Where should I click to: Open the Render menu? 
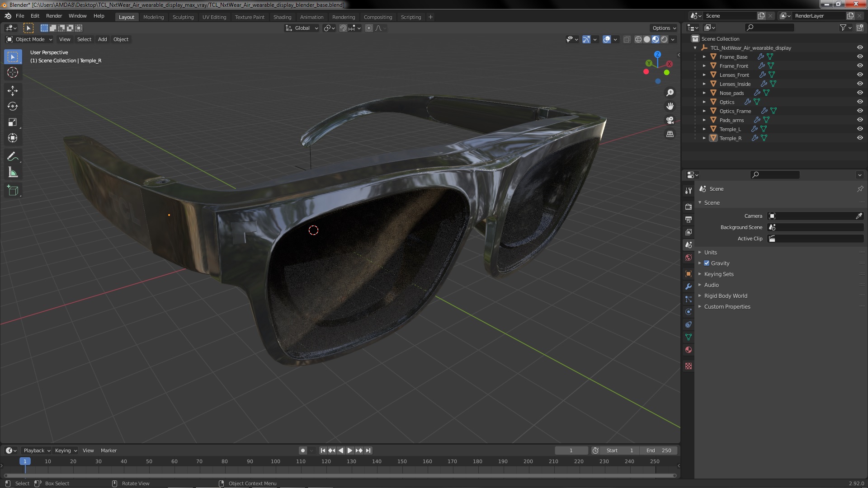point(54,16)
